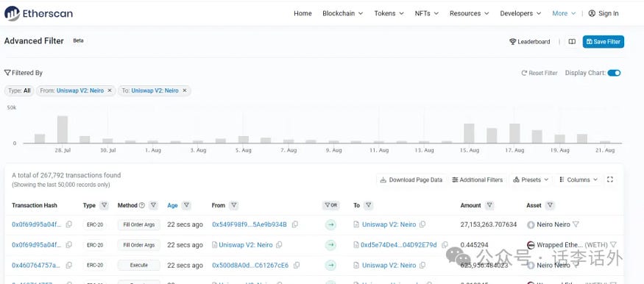Viewport: 644px width, 284px height.
Task: Click Download Page Data
Action: pyautogui.click(x=411, y=180)
